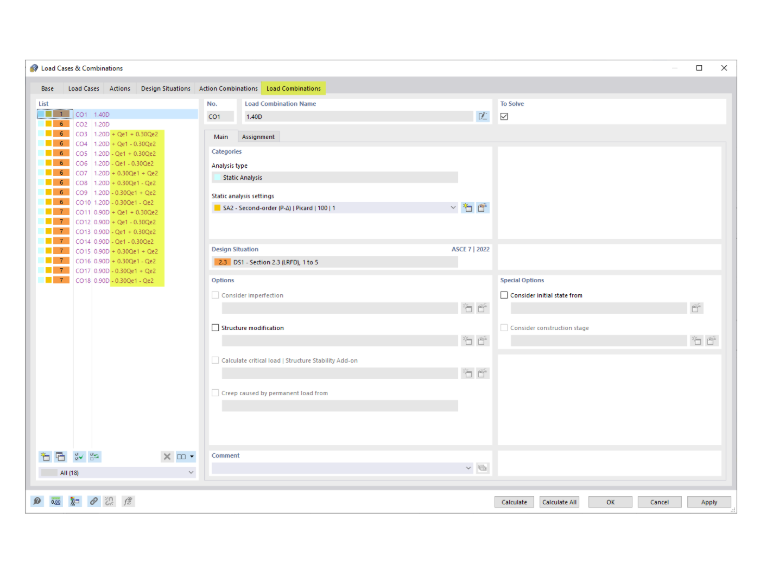Screen dimensions: 760x570
Task: Open the Assignment sub-tab
Action: tap(258, 137)
